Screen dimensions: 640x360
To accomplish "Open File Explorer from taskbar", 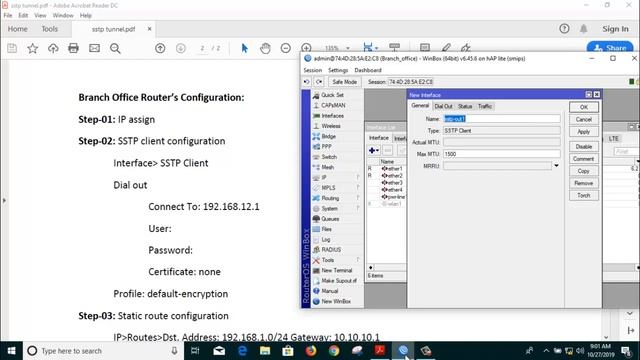I will [x=265, y=351].
